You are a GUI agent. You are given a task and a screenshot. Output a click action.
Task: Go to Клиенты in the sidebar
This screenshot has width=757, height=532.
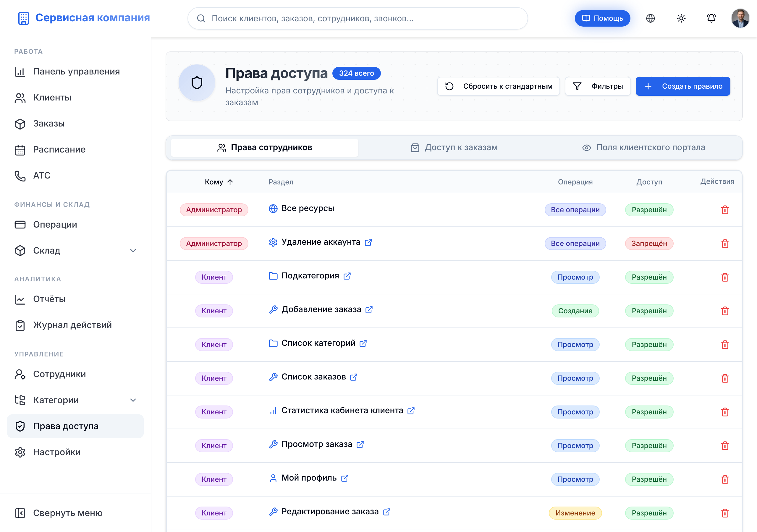pyautogui.click(x=75, y=98)
